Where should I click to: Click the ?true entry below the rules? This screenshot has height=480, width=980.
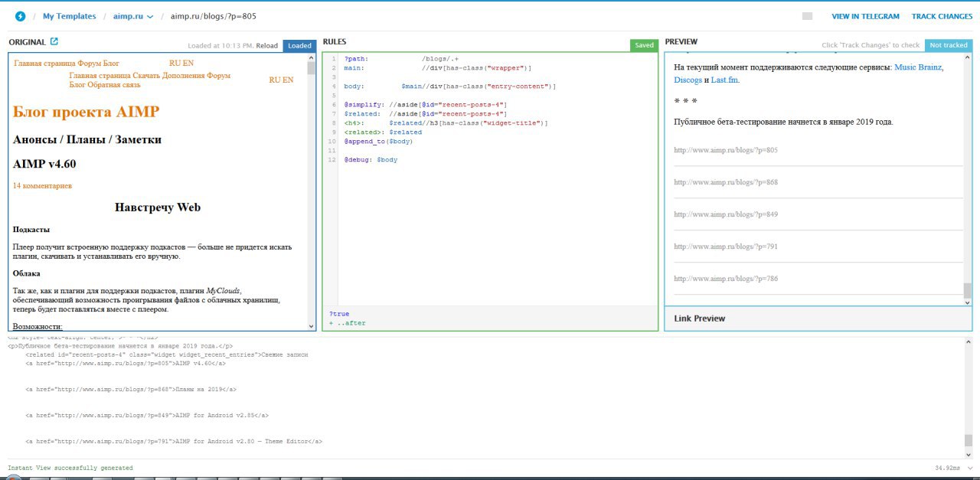pos(339,314)
